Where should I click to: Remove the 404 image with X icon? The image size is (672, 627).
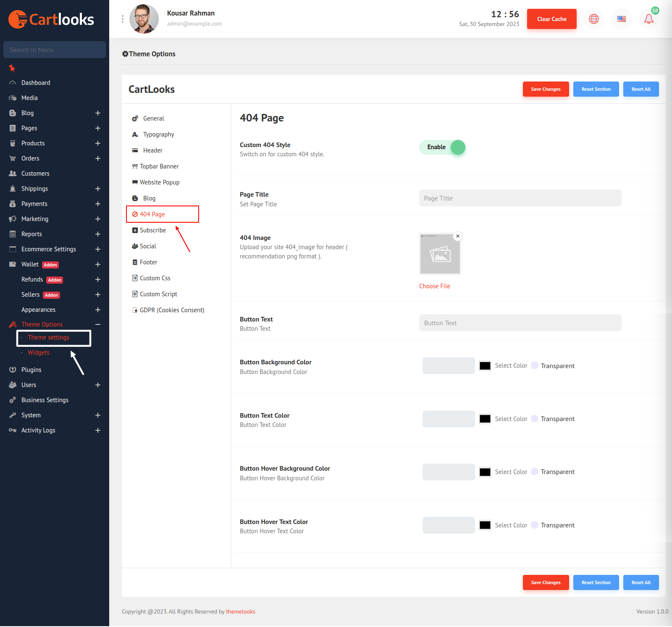click(x=458, y=236)
